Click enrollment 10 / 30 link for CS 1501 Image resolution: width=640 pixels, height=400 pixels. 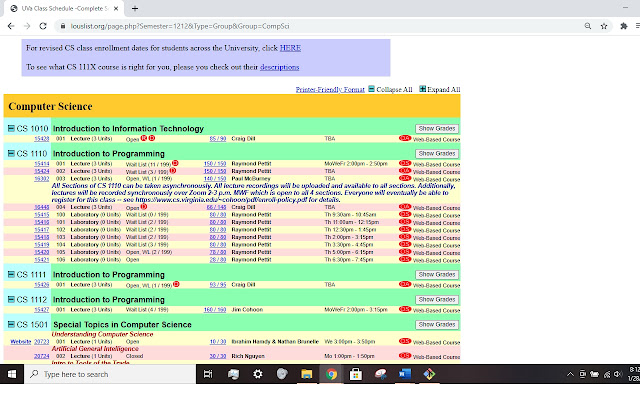218,342
